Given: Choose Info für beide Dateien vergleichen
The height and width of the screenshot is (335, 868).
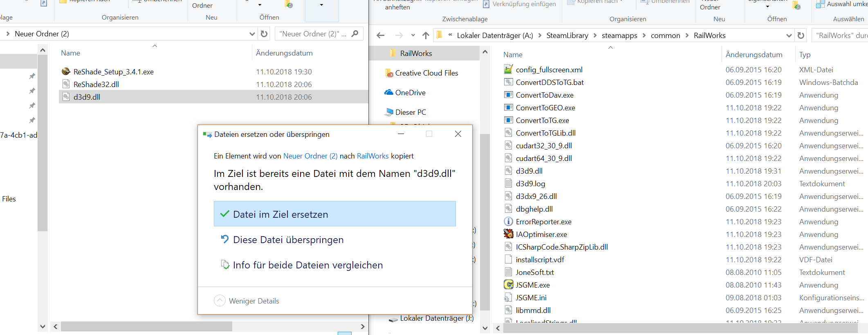Looking at the screenshot, I should 334,265.
